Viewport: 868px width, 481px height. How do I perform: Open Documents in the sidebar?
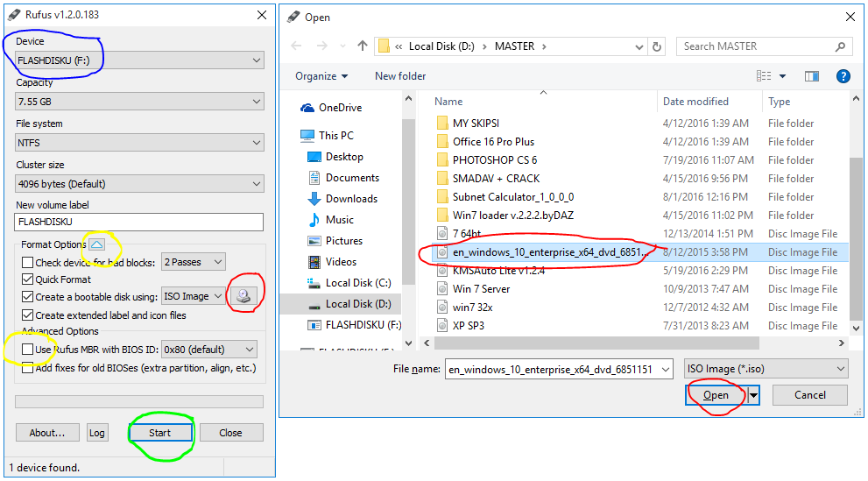(x=342, y=178)
